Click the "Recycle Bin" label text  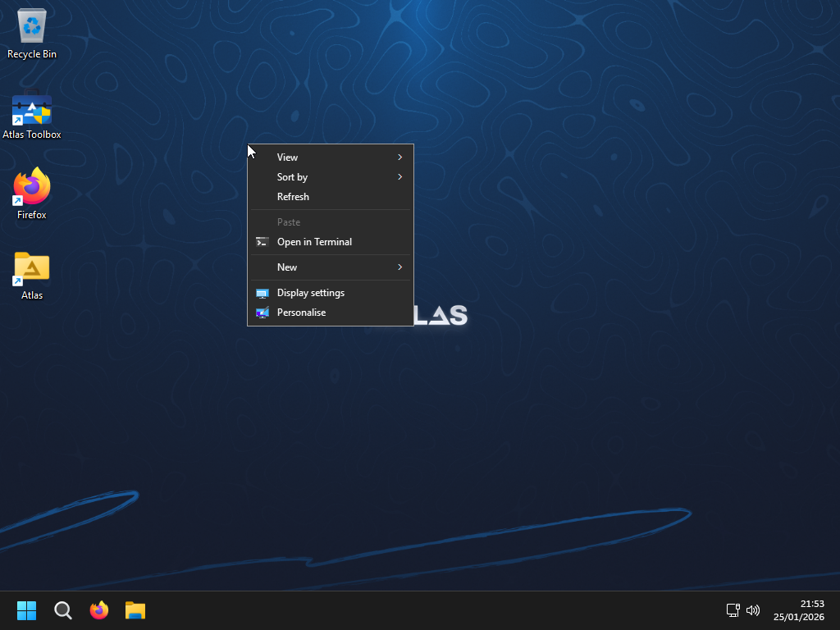click(32, 54)
